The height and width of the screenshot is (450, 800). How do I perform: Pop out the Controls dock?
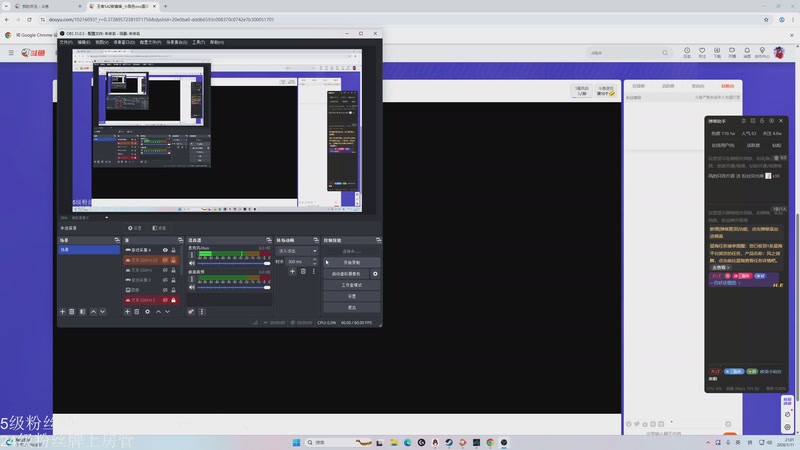click(x=378, y=240)
